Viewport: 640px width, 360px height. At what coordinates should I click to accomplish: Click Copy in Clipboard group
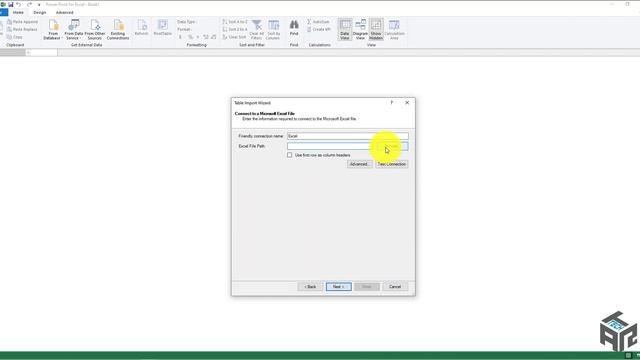[x=15, y=37]
